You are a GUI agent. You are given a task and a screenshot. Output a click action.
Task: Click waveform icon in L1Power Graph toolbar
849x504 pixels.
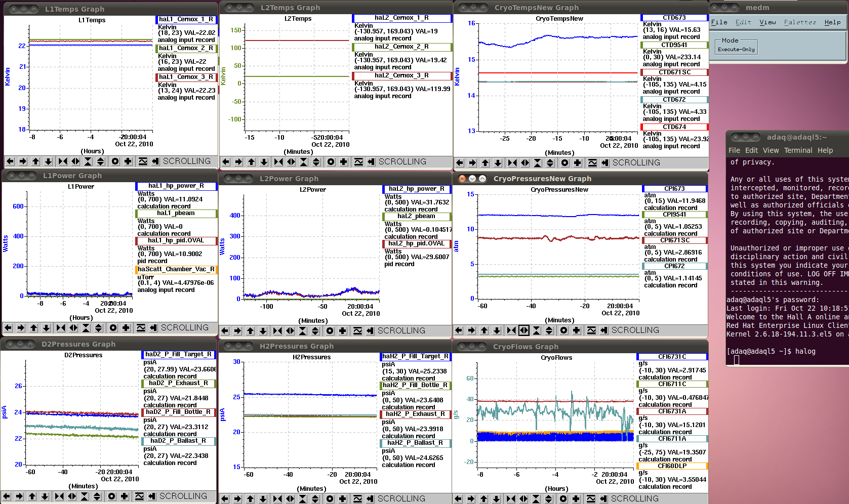[x=141, y=328]
